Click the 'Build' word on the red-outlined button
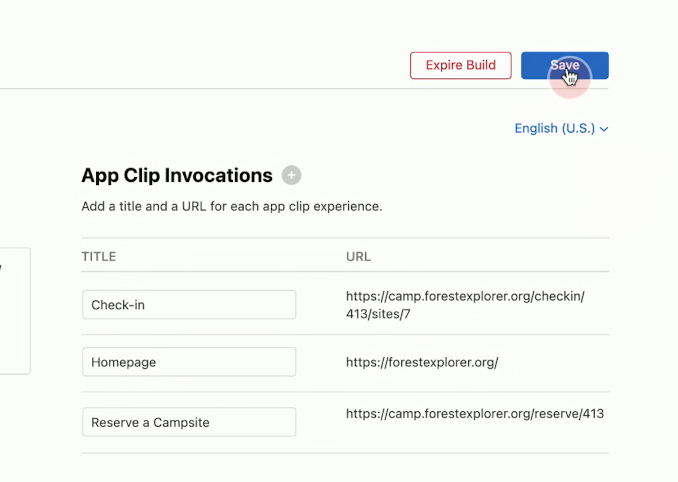This screenshot has width=678, height=482. click(481, 65)
